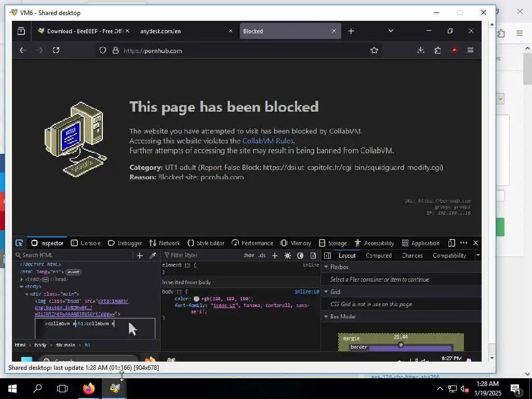The image size is (532, 399).
Task: Collapse the Flexbox section
Action: click(x=326, y=267)
